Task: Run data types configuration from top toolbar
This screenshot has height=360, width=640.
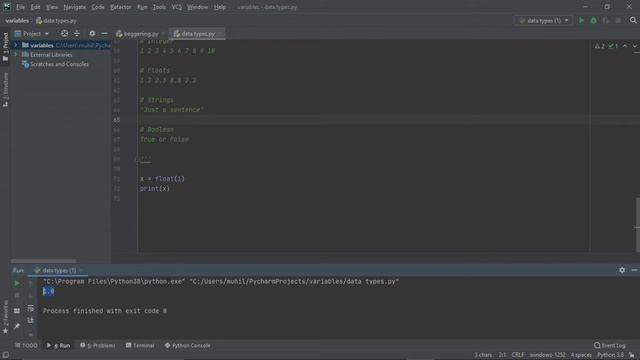Action: [x=581, y=20]
